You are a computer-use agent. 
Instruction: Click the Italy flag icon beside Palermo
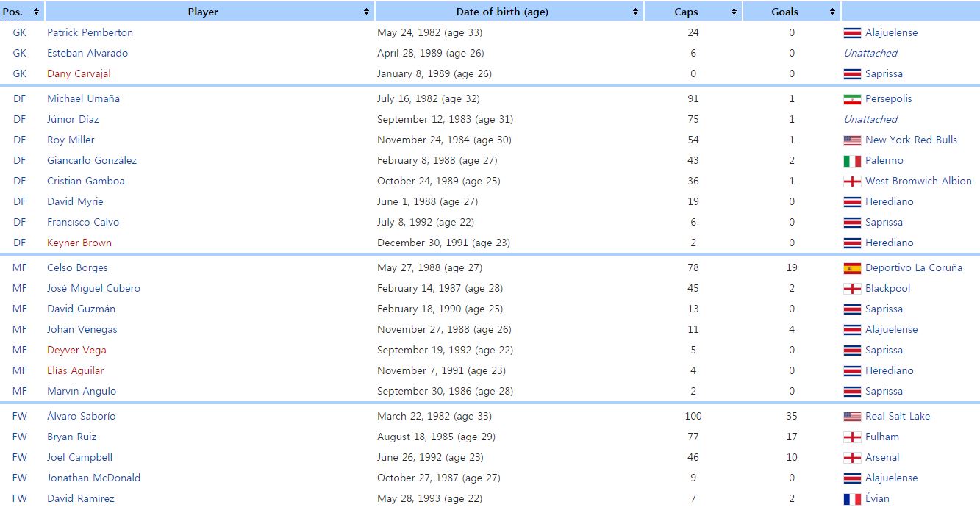coord(852,161)
